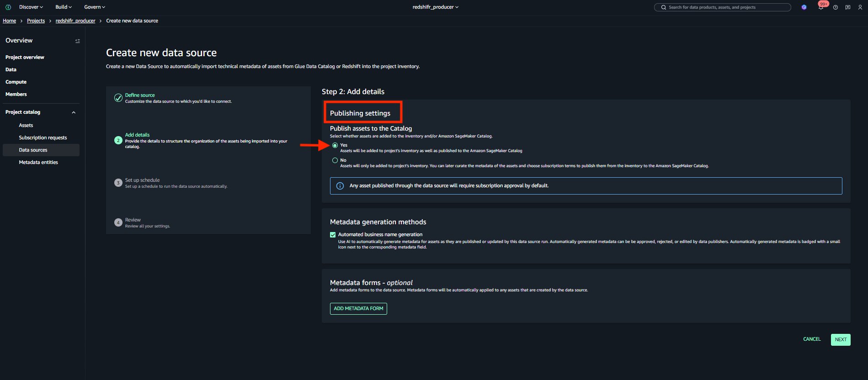This screenshot has height=380, width=868.
Task: Open the Discover dropdown menu
Action: click(31, 7)
